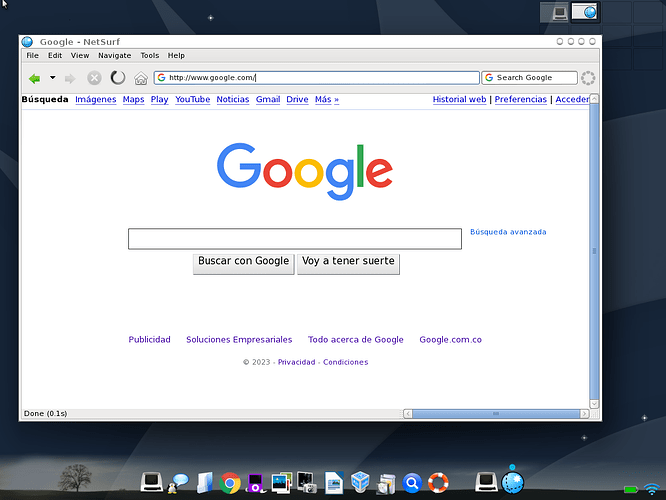The height and width of the screenshot is (500, 666).
Task: Go to the home page icon
Action: click(141, 78)
